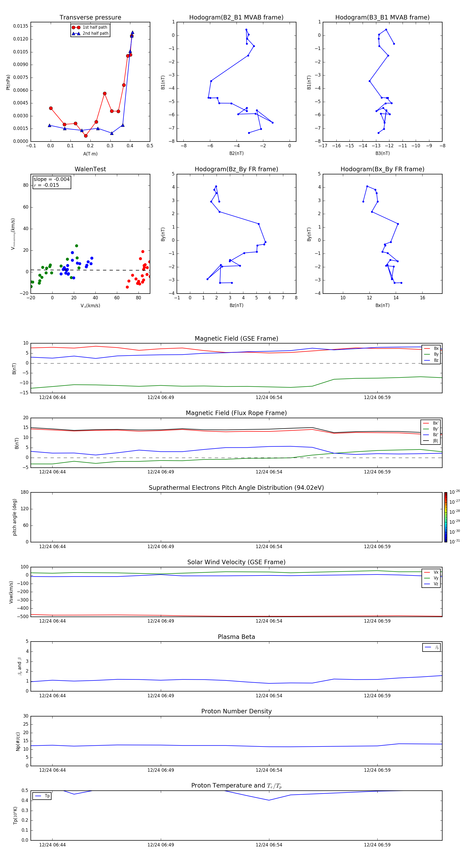Click the 'Hodogram(B2_B1 MVAB frame)' title
Image resolution: width=473 pixels, height=868 pixels.
236,18
